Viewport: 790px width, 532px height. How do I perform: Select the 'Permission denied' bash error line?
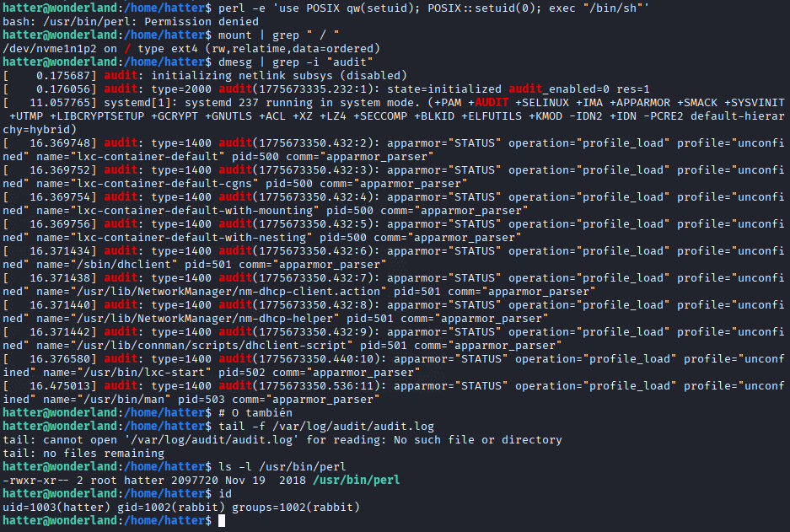[131, 22]
